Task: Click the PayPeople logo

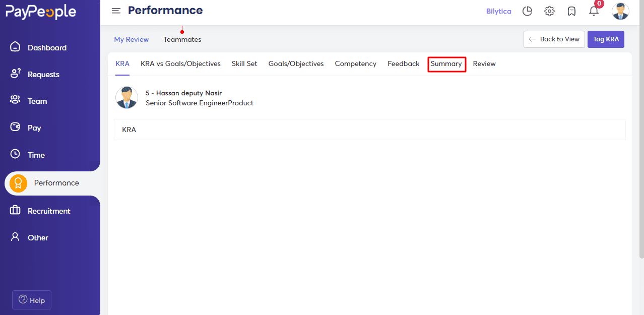Action: [x=41, y=12]
